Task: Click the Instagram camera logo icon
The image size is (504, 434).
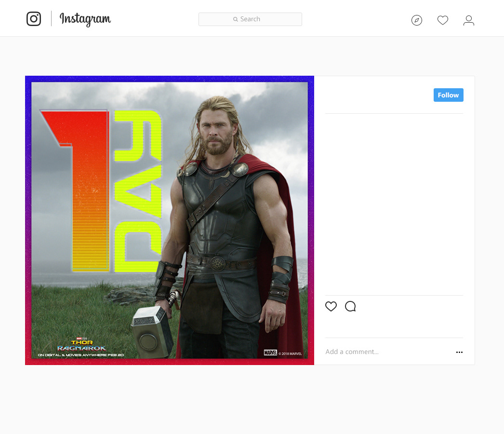Action: pos(34,19)
